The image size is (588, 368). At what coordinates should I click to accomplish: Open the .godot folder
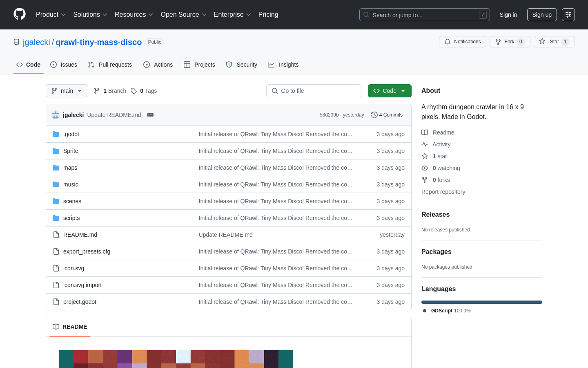(x=71, y=134)
